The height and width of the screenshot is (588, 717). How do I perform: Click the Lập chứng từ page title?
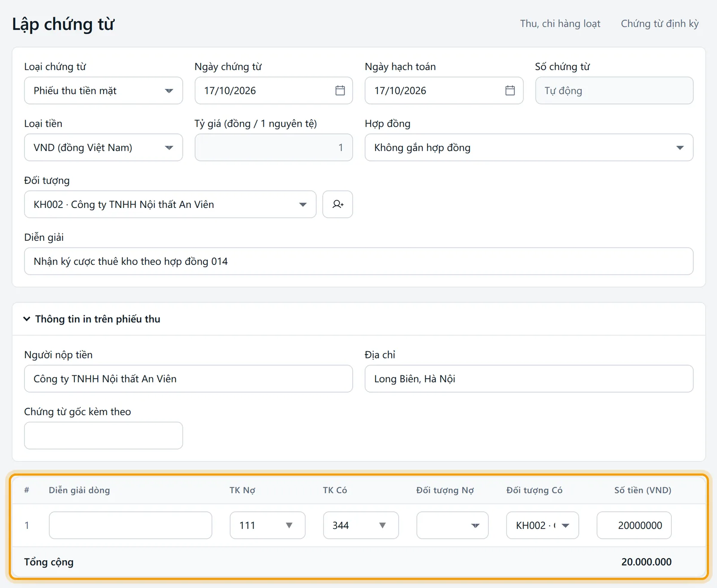[63, 24]
